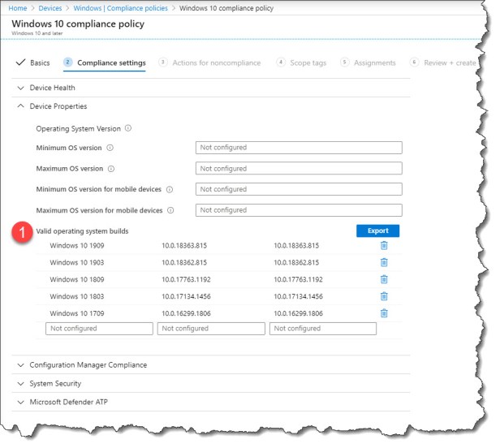The image size is (500, 448).
Task: Show info tooltip for Minimum OS version
Action: pyautogui.click(x=110, y=148)
